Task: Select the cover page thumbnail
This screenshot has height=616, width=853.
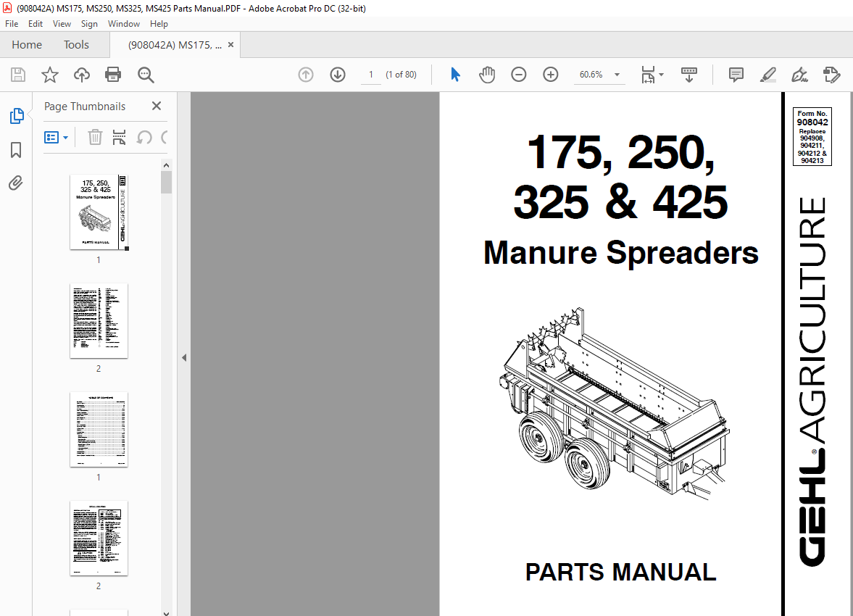Action: (99, 212)
